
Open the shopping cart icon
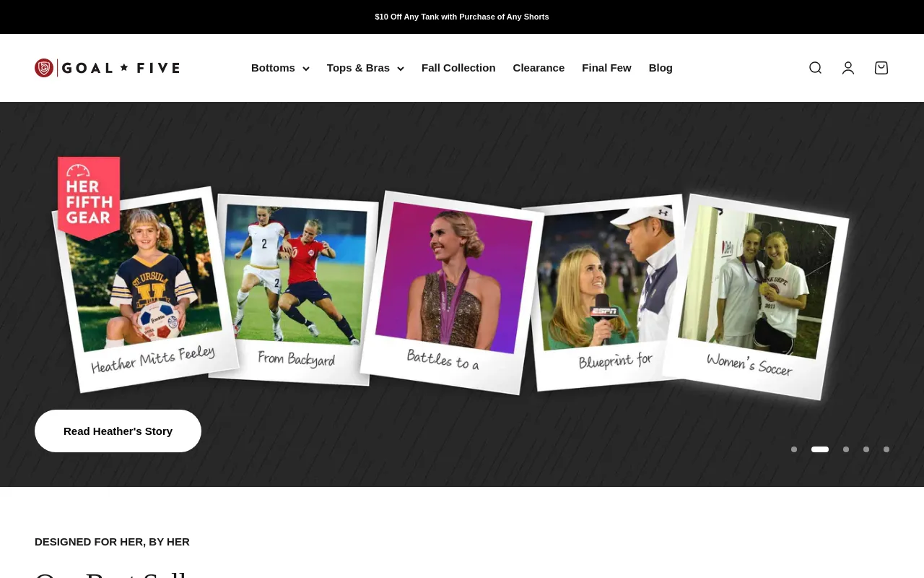881,68
